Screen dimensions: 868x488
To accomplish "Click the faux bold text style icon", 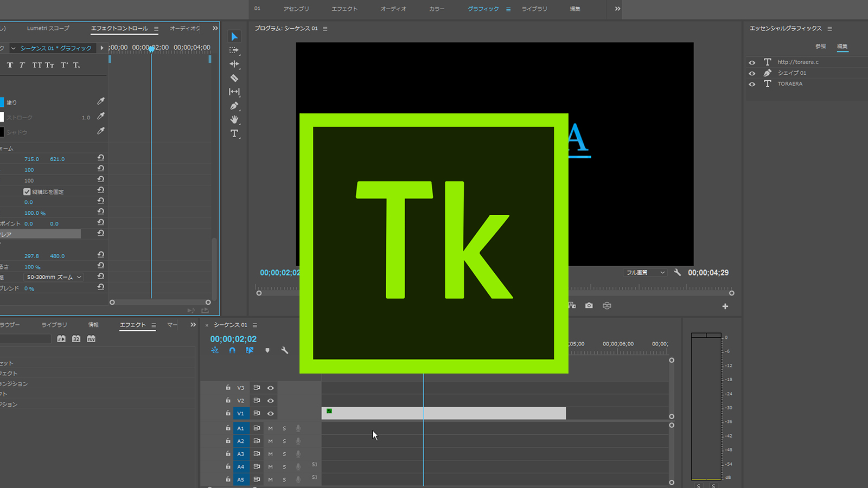I will click(x=10, y=65).
